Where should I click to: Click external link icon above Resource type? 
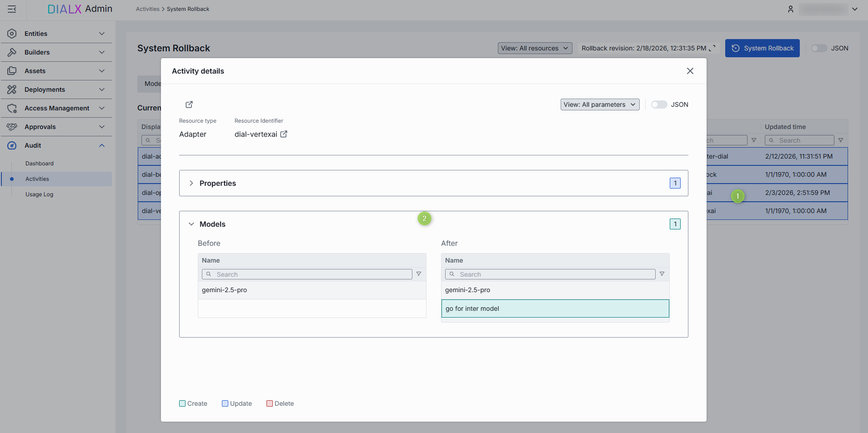tap(189, 105)
